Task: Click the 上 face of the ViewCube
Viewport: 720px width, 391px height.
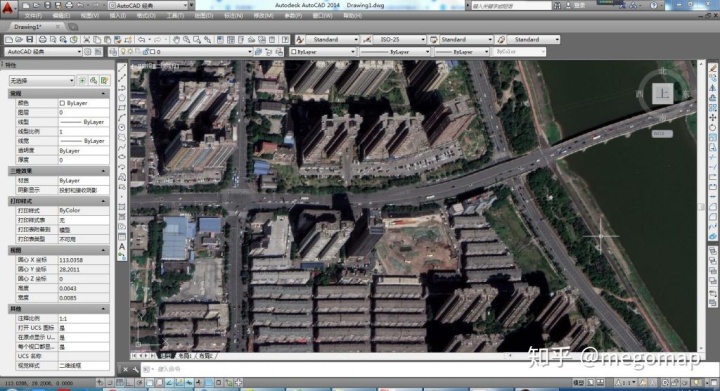Action: [x=662, y=94]
